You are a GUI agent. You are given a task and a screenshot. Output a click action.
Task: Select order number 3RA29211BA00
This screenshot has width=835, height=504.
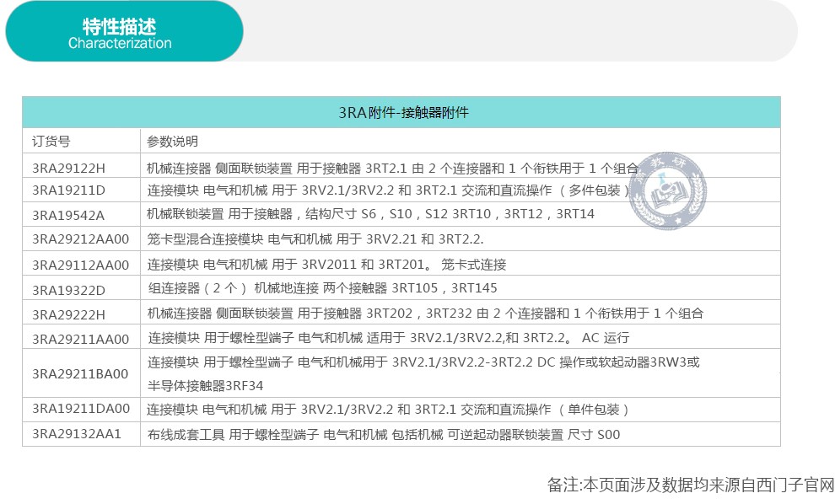click(x=81, y=373)
